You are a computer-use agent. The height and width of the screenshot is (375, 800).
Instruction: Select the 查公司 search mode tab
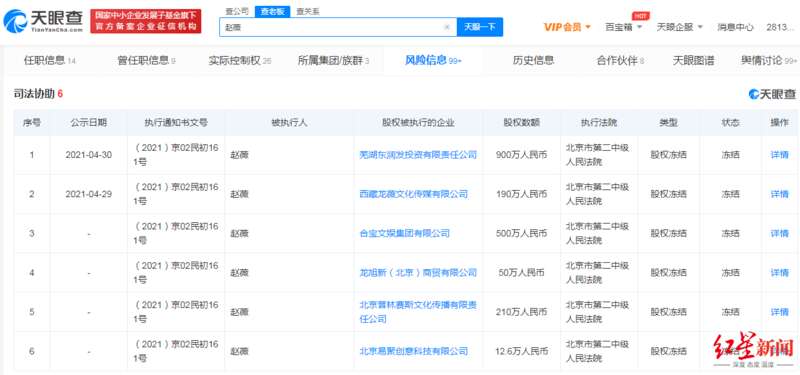pos(237,12)
